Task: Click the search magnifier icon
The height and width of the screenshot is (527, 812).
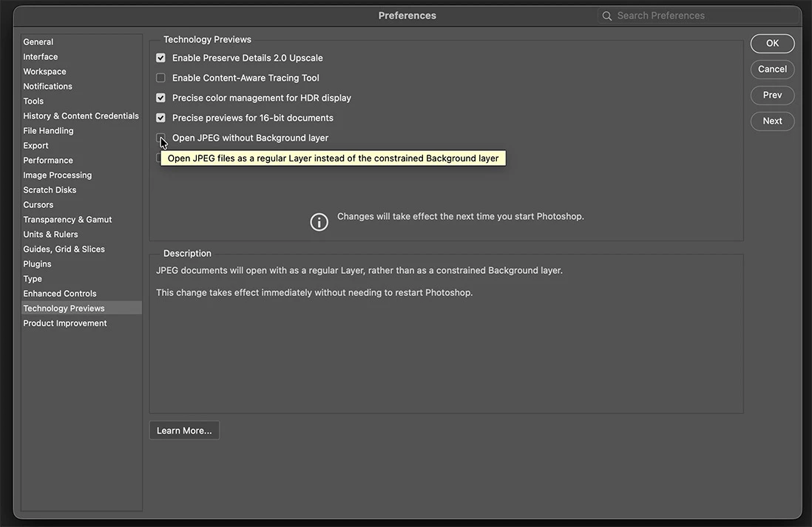Action: coord(607,16)
